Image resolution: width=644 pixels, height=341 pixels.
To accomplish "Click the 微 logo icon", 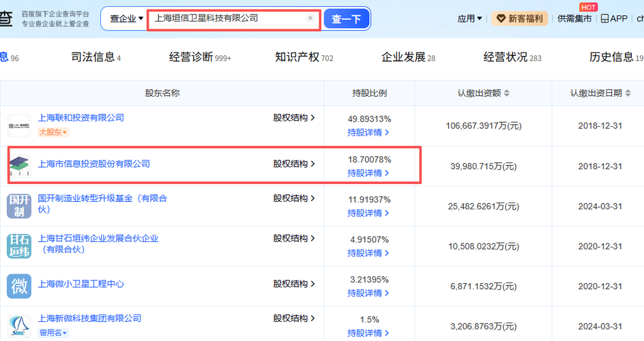I will pos(19,286).
